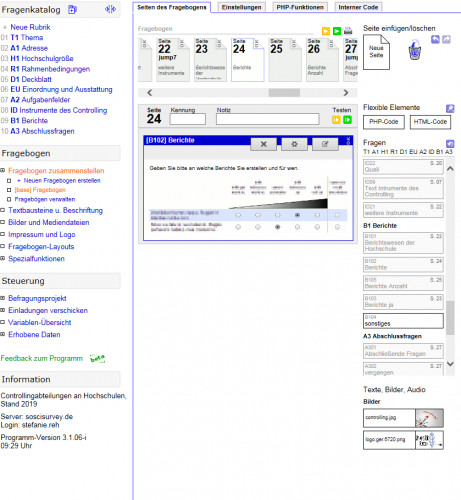This screenshot has height=500, width=461.
Task: Click the small x on page 25 thumbnail
Action: point(294,43)
